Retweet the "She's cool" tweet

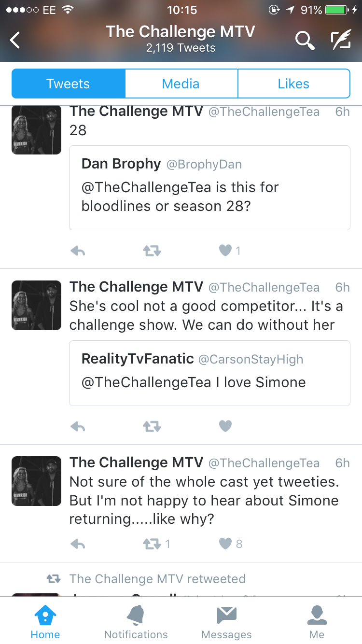pyautogui.click(x=152, y=426)
